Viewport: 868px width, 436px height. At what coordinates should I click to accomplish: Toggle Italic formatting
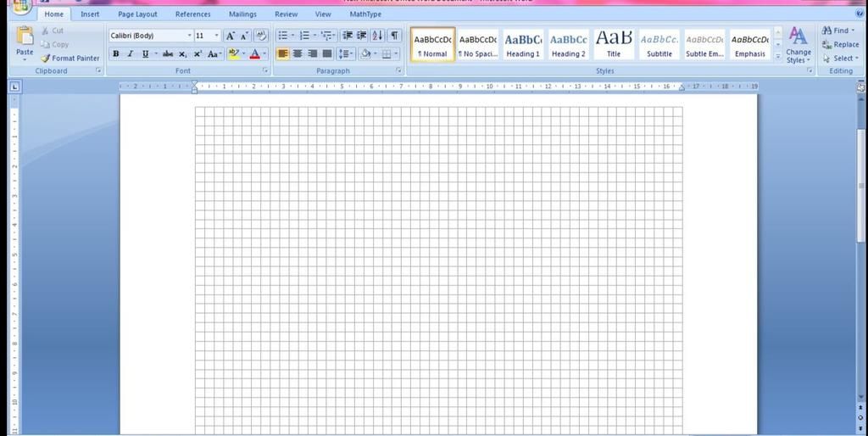pos(131,53)
